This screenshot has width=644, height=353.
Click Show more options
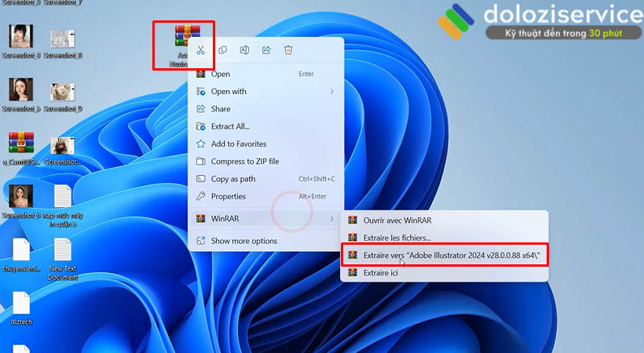coord(243,241)
